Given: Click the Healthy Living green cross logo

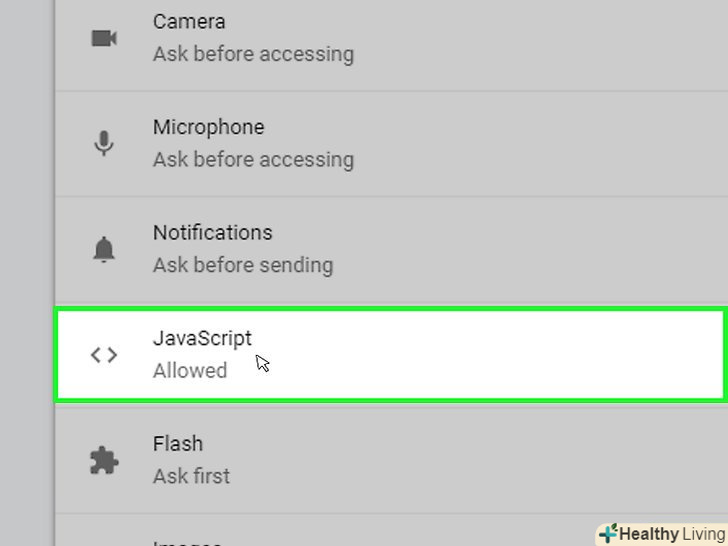Looking at the screenshot, I should 608,533.
